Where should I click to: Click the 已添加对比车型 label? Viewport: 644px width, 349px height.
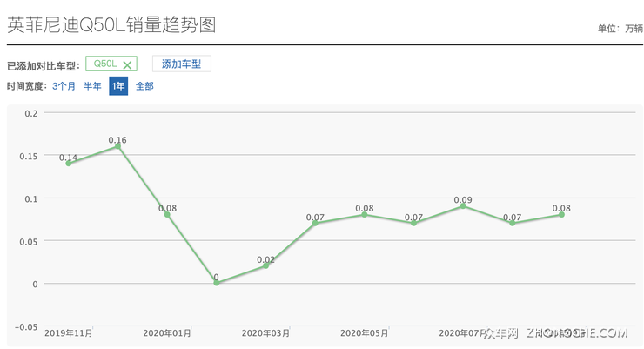(x=44, y=65)
